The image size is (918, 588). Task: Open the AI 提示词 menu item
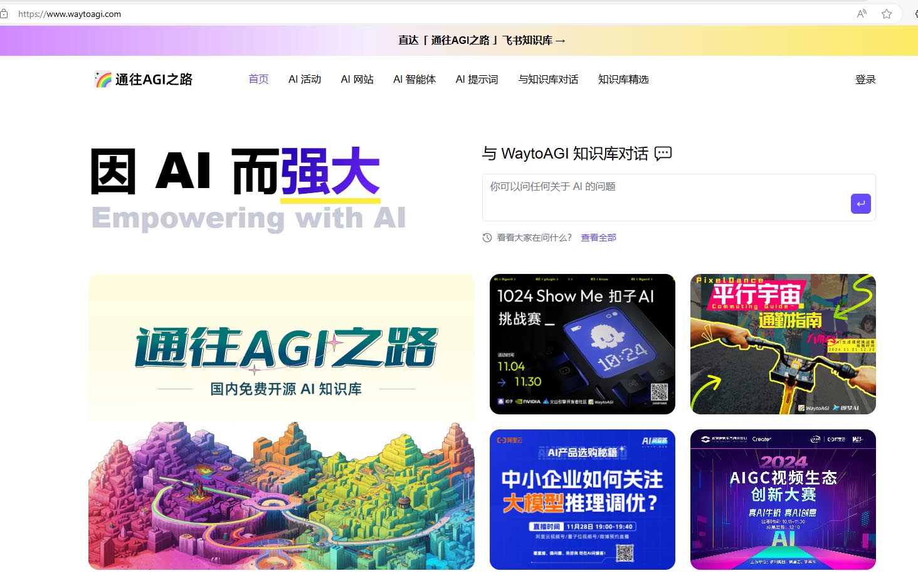point(477,79)
